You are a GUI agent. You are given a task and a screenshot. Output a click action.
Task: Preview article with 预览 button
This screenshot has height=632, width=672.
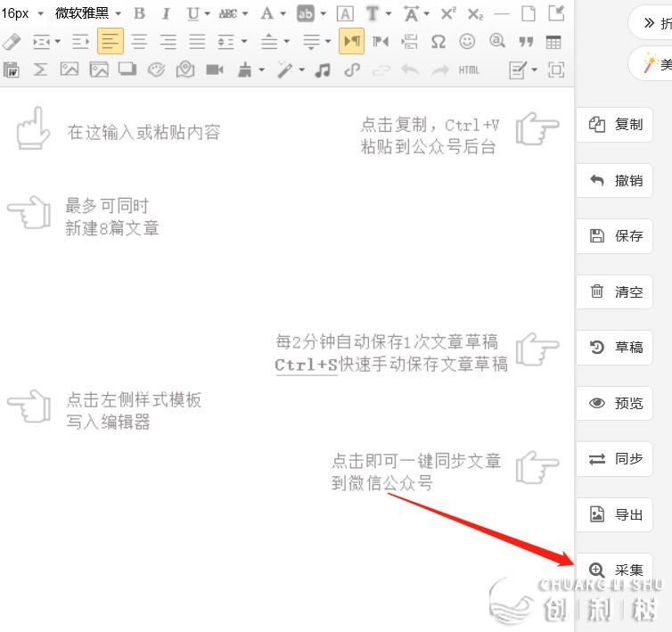(x=615, y=403)
